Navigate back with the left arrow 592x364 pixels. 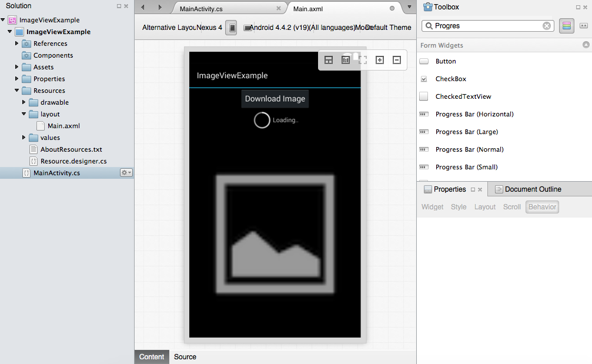click(143, 7)
